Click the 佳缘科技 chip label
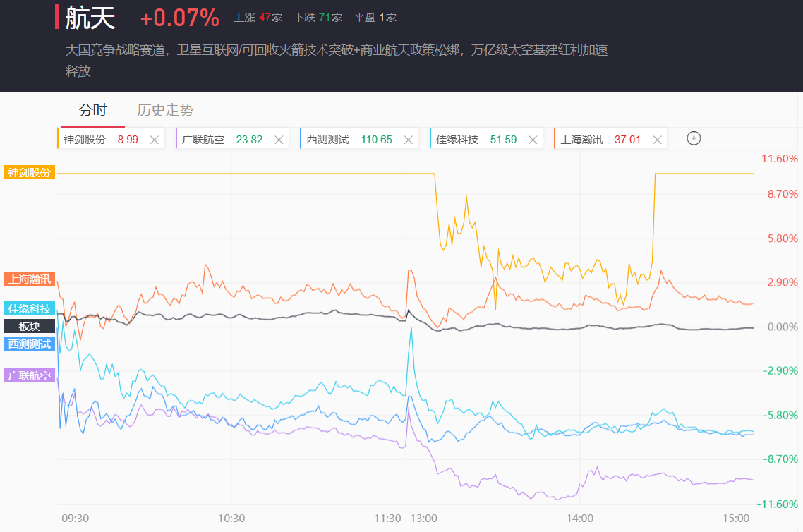The height and width of the screenshot is (532, 803). tap(457, 140)
